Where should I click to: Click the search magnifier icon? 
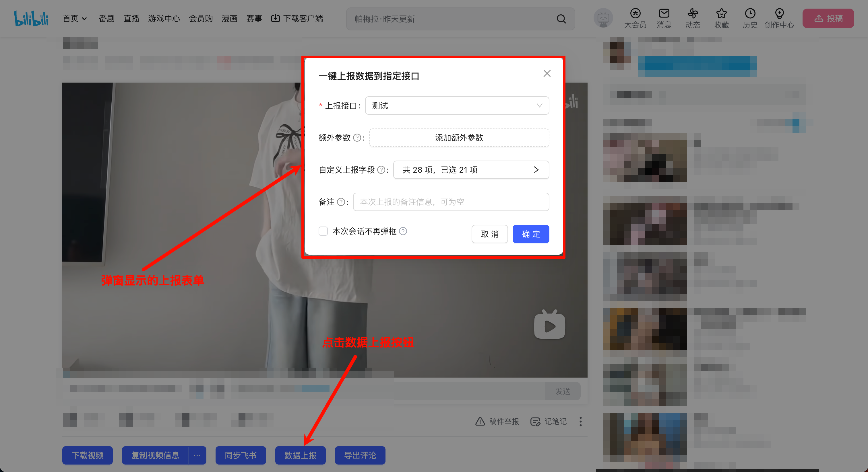[x=561, y=19]
